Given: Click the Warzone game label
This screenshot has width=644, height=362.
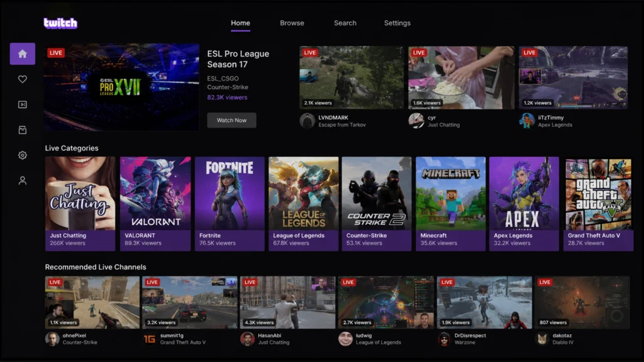Looking at the screenshot, I should (465, 343).
